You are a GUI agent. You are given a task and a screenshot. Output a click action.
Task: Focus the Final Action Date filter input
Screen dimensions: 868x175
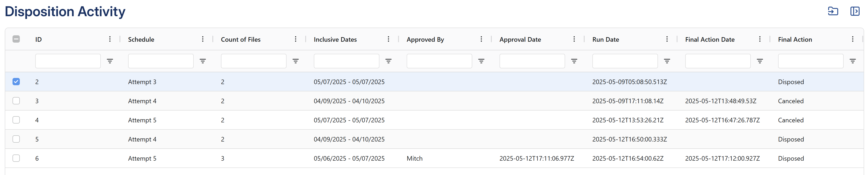tap(718, 61)
